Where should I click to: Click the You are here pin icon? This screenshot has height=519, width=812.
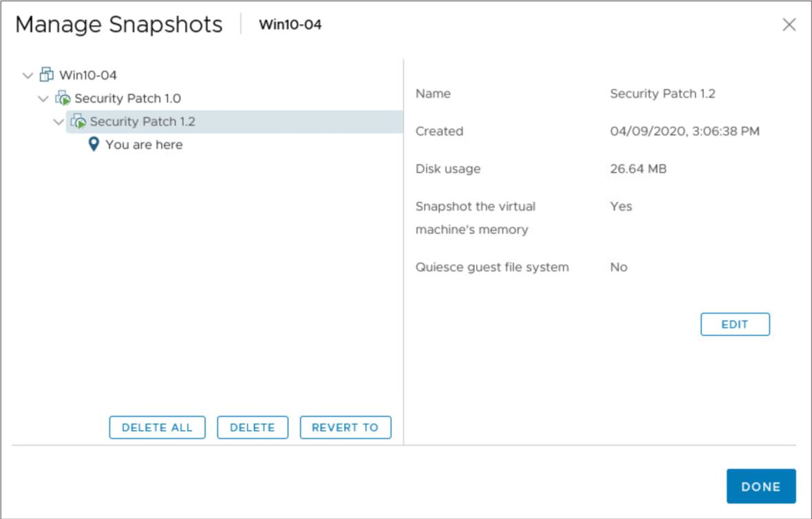[x=93, y=145]
